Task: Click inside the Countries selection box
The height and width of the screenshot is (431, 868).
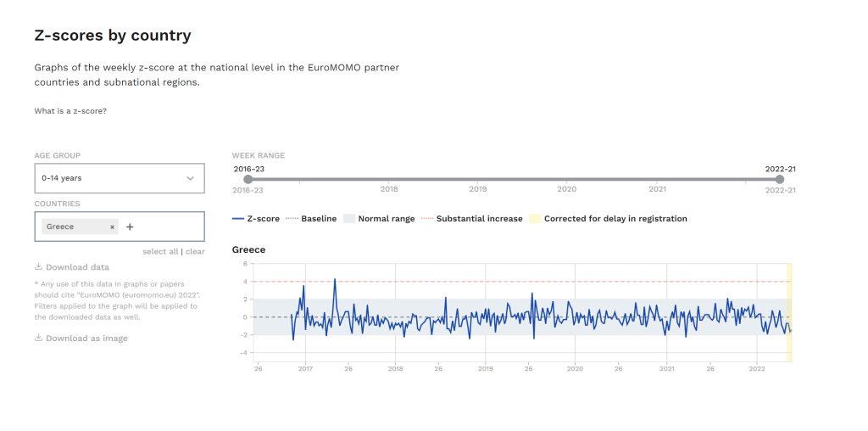Action: [x=120, y=227]
